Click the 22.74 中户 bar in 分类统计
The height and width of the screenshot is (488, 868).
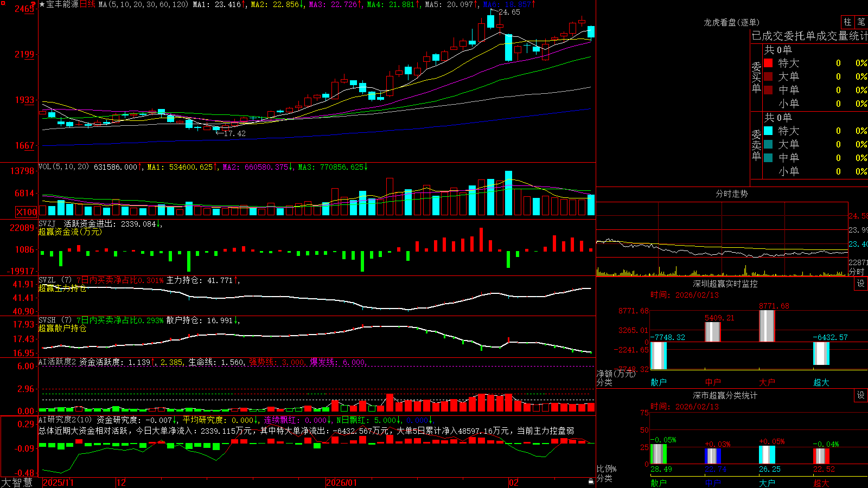(713, 456)
